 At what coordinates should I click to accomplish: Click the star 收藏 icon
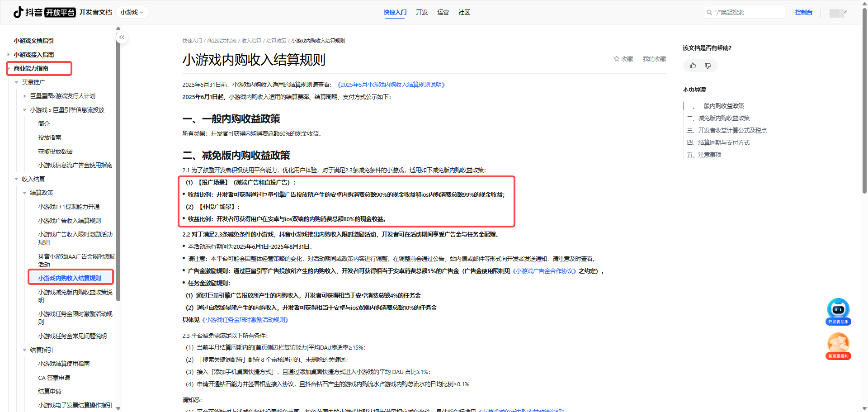pyautogui.click(x=617, y=59)
